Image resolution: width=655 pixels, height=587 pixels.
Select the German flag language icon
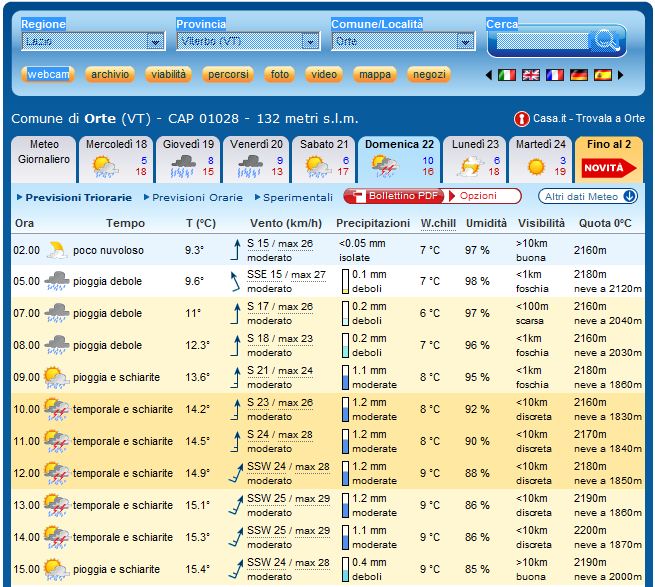579,75
